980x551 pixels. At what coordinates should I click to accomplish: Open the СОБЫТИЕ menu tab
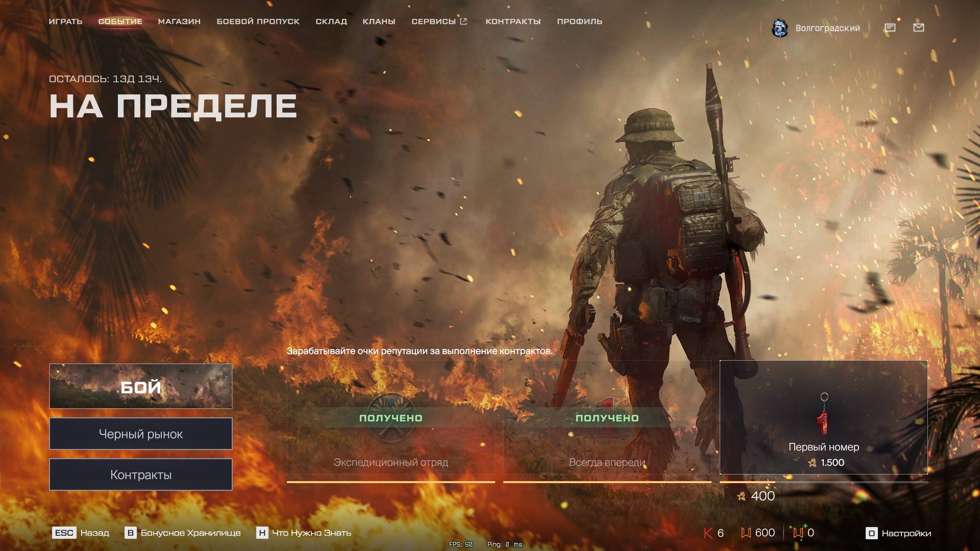(120, 21)
